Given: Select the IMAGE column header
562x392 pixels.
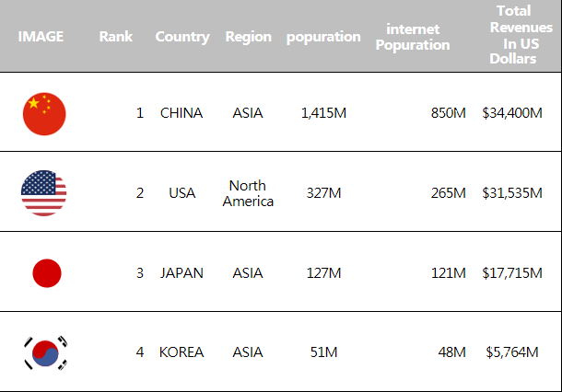Looking at the screenshot, I should (x=41, y=37).
